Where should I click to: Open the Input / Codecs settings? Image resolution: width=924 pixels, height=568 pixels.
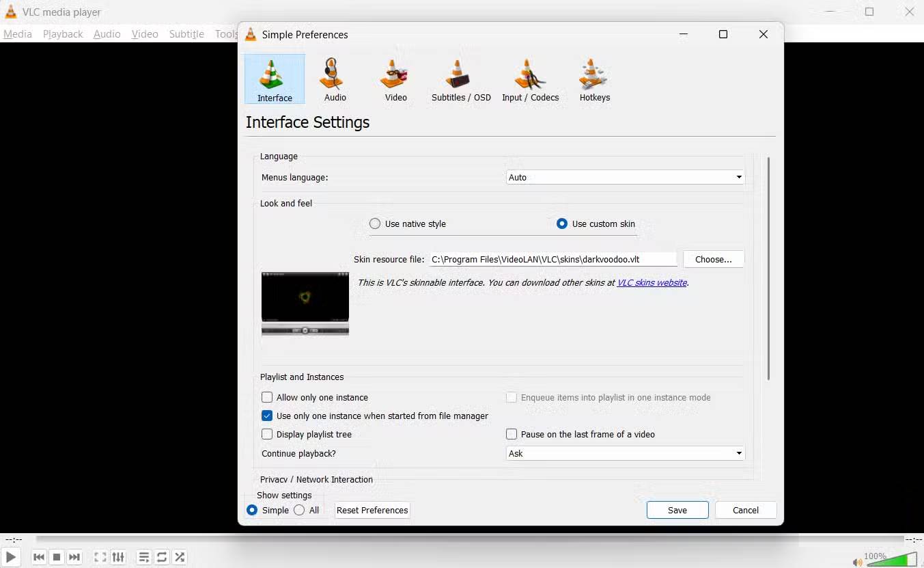pyautogui.click(x=531, y=79)
